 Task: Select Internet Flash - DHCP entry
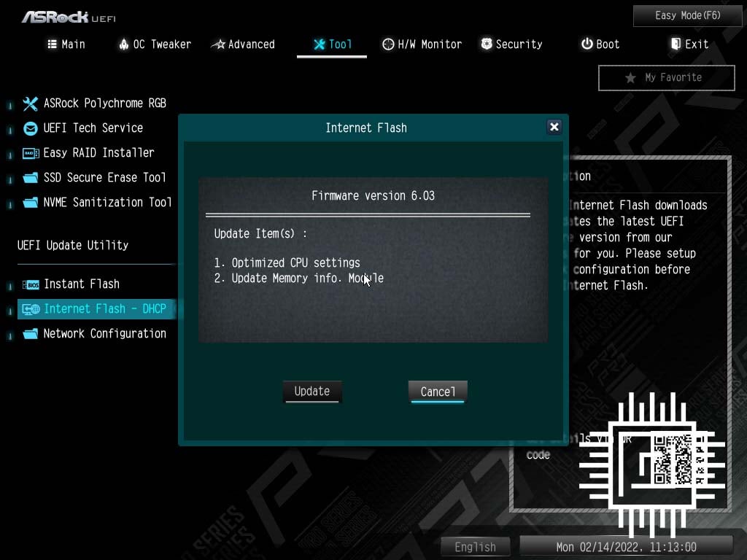pos(97,309)
